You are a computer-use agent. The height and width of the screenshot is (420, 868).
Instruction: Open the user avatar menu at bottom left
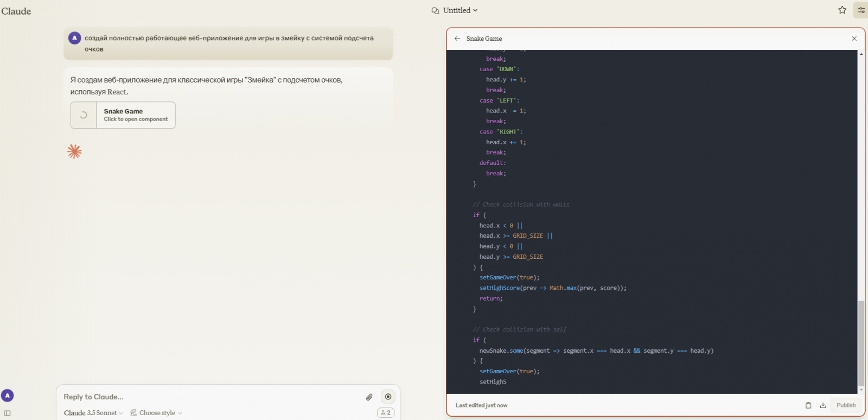click(x=8, y=396)
